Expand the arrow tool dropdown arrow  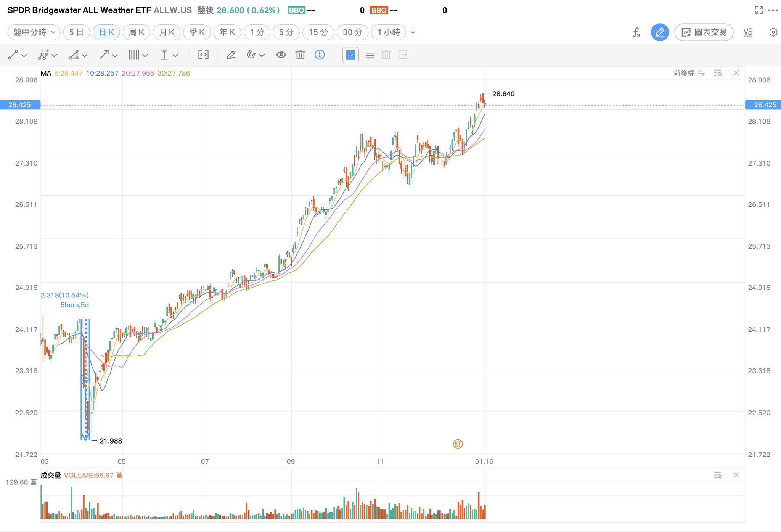pyautogui.click(x=115, y=56)
